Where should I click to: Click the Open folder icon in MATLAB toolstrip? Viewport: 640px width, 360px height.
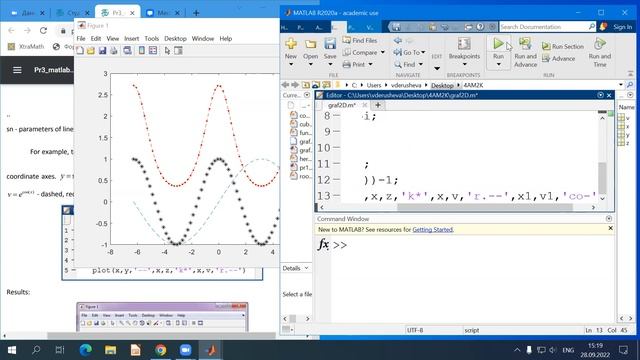click(310, 44)
